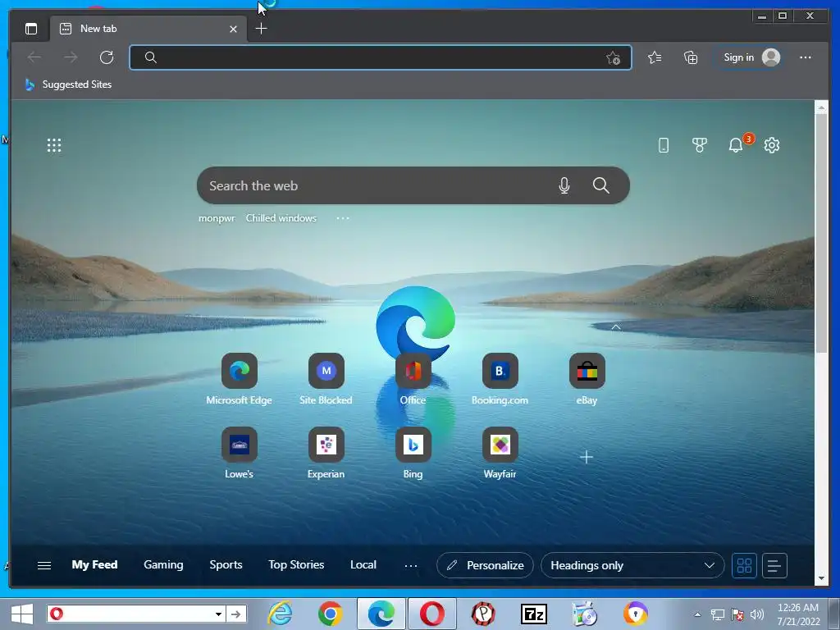Viewport: 840px width, 630px height.
Task: Open Experian quick link tile
Action: coord(326,453)
